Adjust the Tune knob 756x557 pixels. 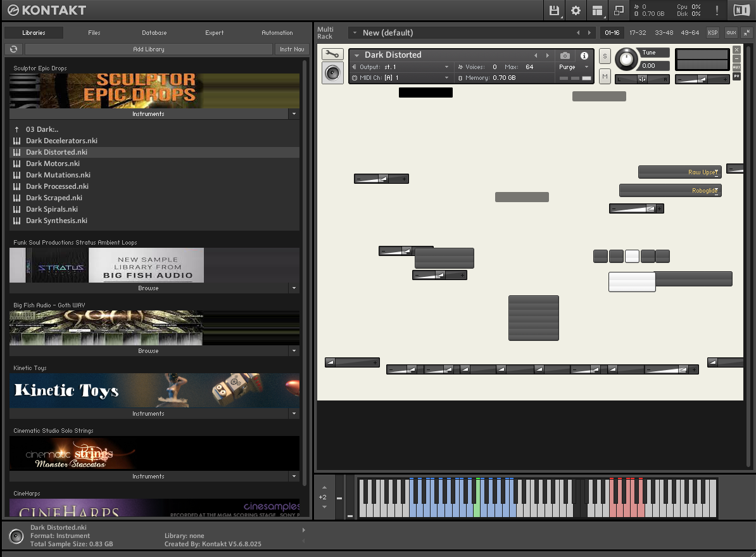[626, 59]
